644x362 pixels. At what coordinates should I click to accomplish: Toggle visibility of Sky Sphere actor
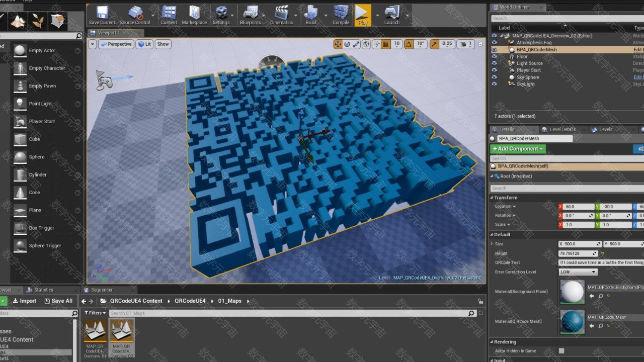pos(494,77)
